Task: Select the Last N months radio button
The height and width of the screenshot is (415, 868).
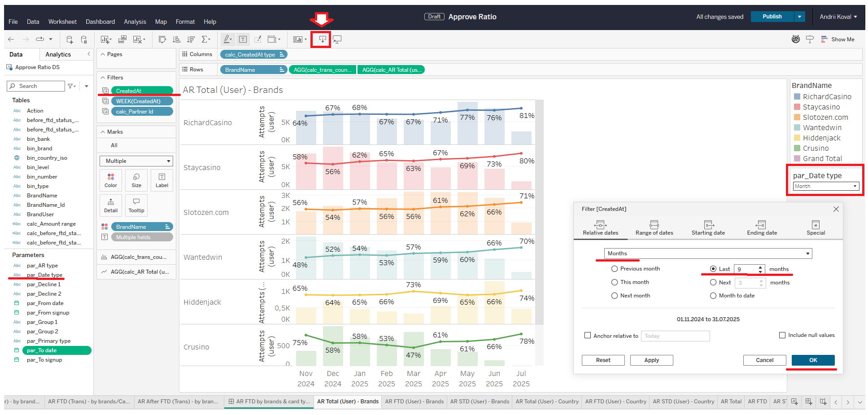Action: pos(713,269)
